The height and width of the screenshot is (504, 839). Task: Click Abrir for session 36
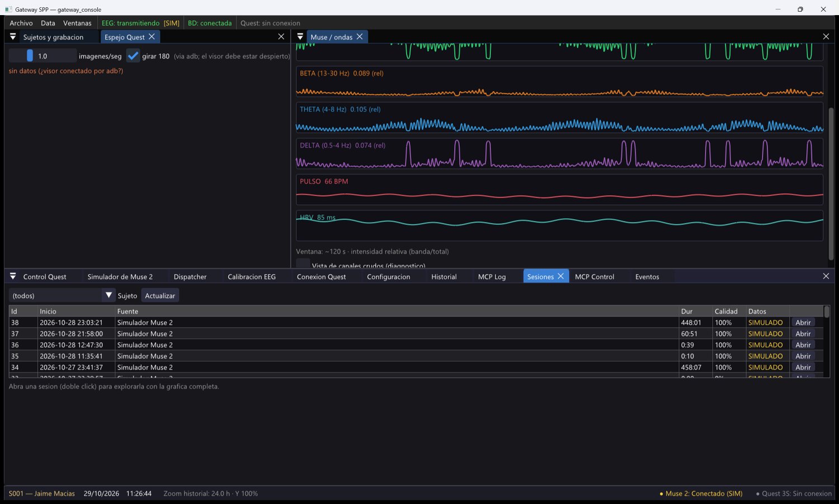pyautogui.click(x=803, y=345)
